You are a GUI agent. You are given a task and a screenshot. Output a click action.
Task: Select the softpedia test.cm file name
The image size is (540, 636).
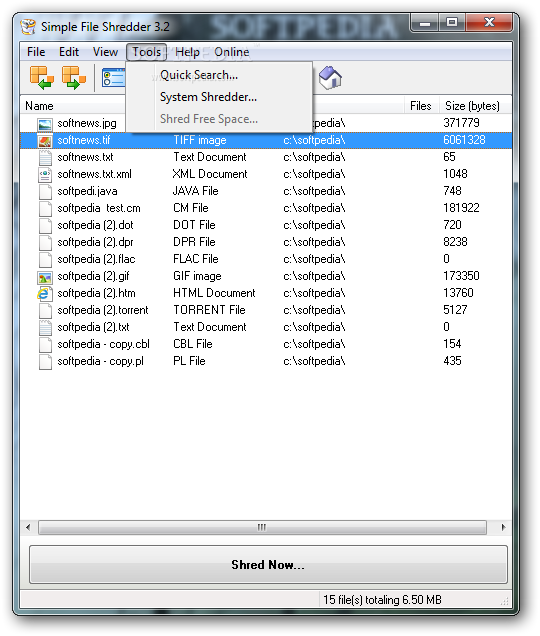coord(99,208)
